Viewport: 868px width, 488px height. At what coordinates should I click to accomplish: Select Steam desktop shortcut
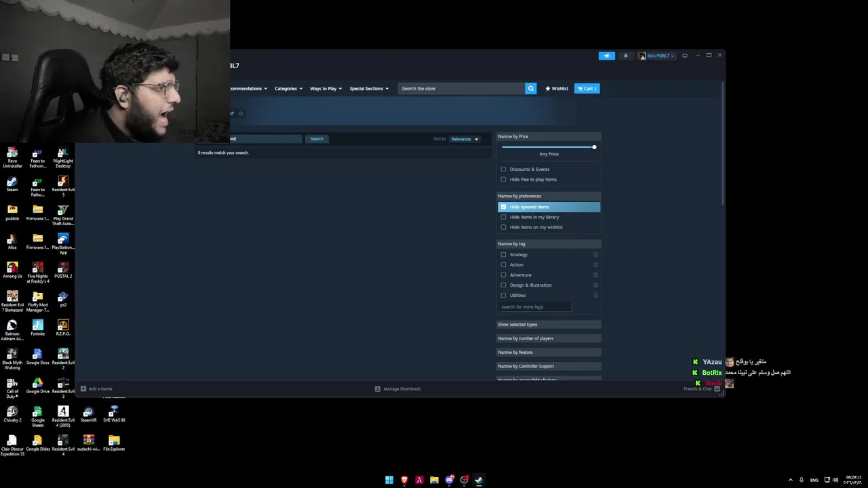click(12, 184)
